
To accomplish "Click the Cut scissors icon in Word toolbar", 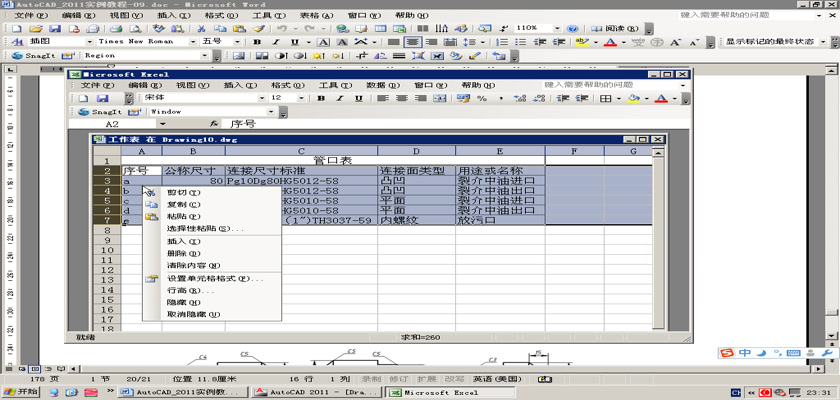I will click(x=201, y=28).
